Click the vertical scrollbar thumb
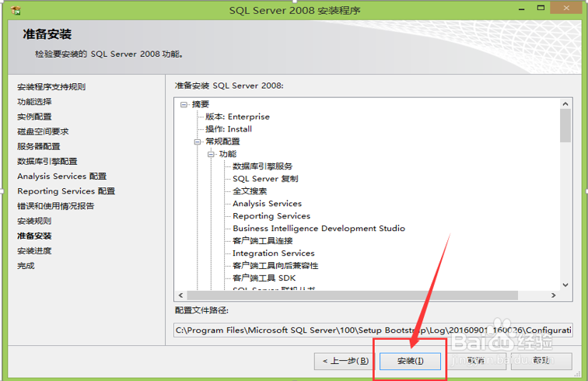The width and height of the screenshot is (588, 381). coord(565,126)
